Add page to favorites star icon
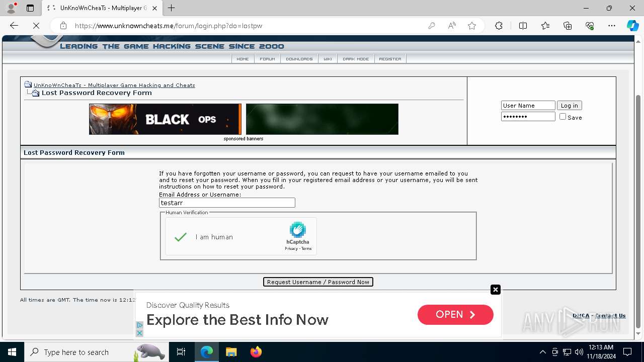 coord(472,26)
